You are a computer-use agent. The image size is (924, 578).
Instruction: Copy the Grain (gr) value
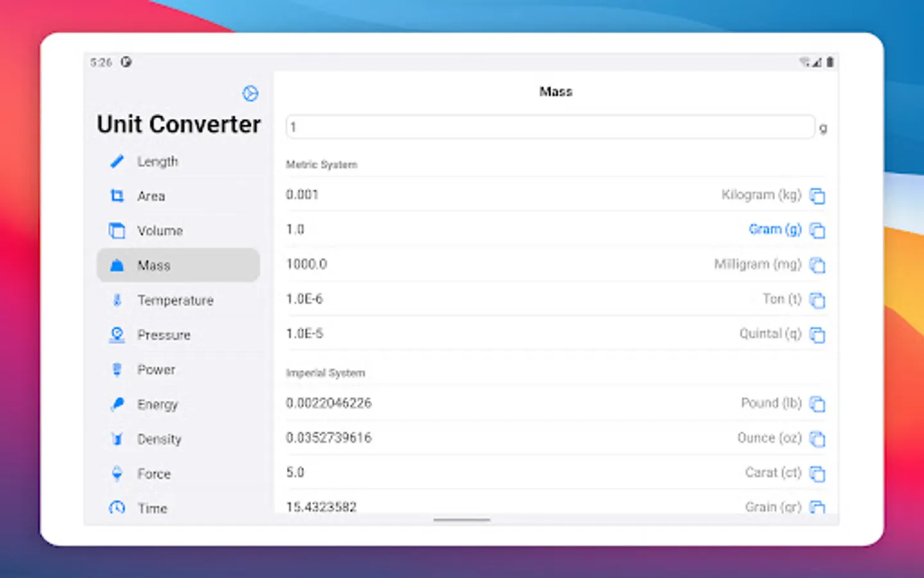point(817,506)
